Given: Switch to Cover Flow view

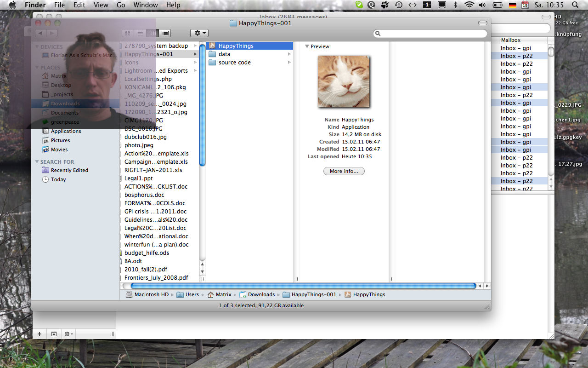Looking at the screenshot, I should click(165, 33).
